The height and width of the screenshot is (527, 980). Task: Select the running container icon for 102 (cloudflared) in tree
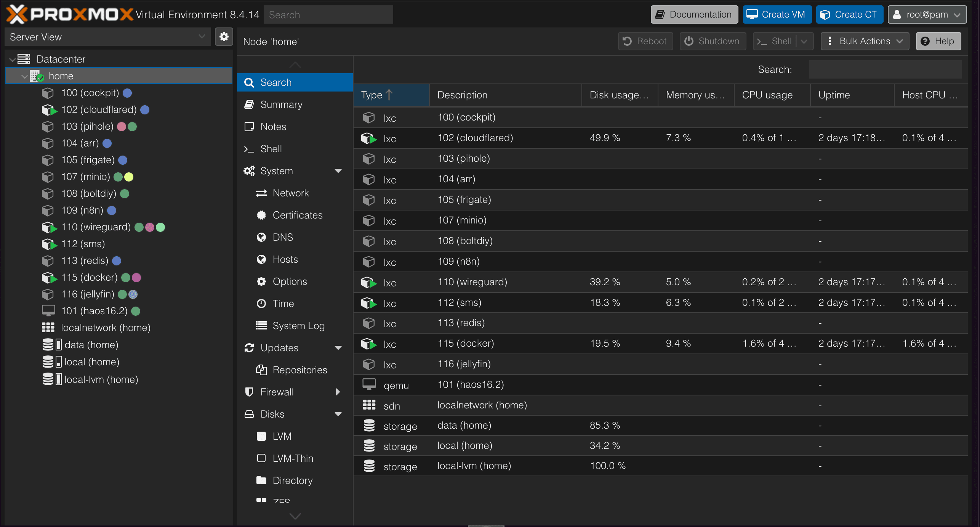49,110
